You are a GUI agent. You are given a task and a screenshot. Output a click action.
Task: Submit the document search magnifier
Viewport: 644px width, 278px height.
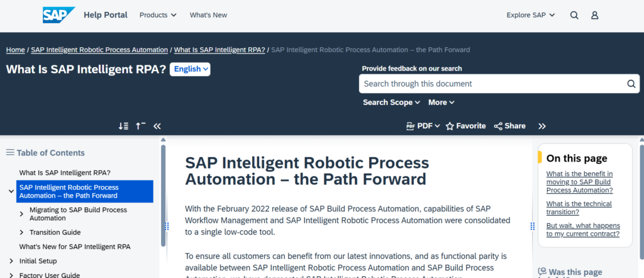click(631, 84)
